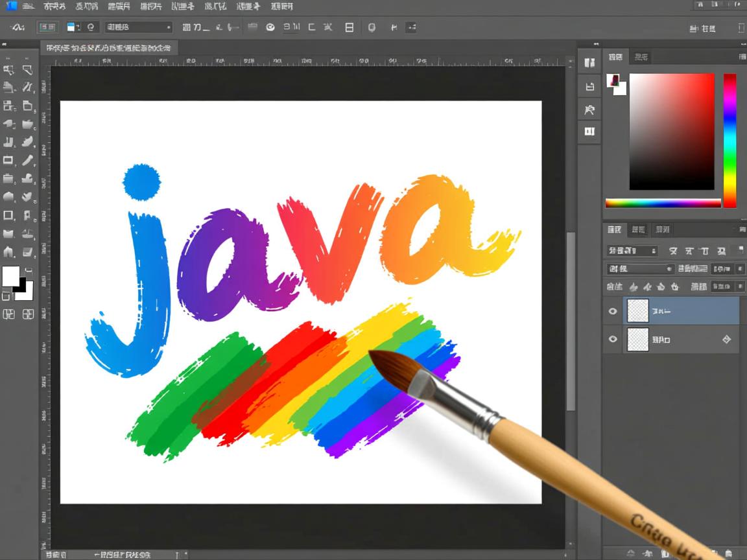Switch to the Channels tab in the panel group

[x=637, y=229]
